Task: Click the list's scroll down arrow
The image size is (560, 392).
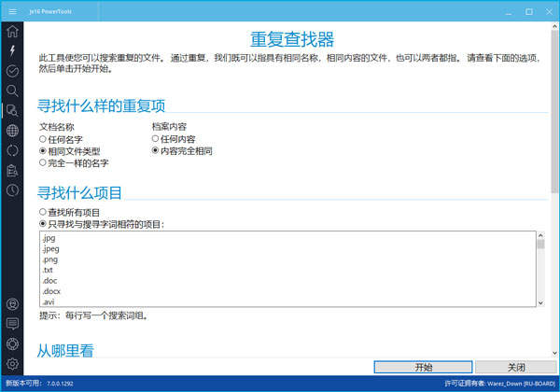Action: point(540,301)
